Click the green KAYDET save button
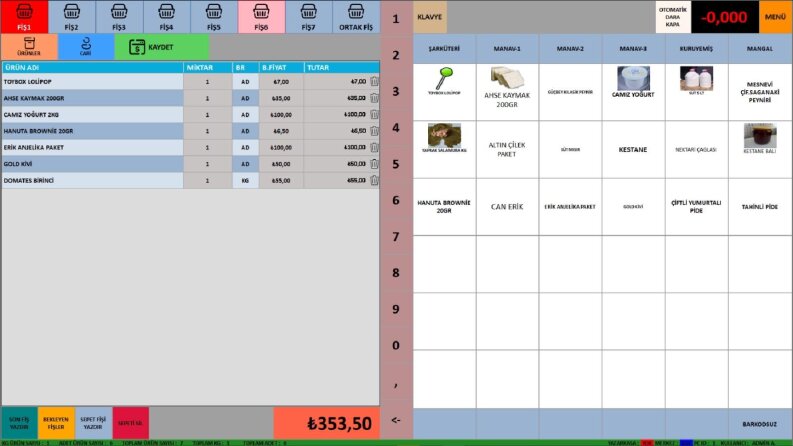Viewport: 793px width, 446px height. pyautogui.click(x=162, y=47)
